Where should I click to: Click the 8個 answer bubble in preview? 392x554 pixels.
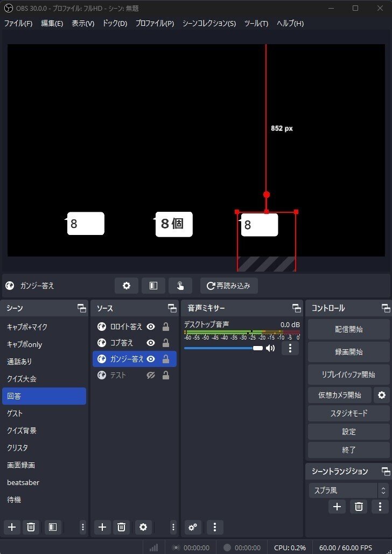[x=173, y=224]
